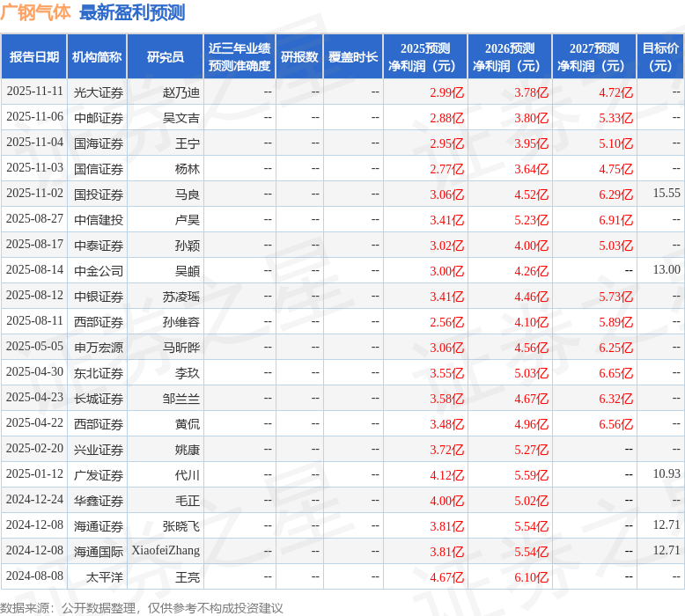Click the 覆盖时长 column header
Image resolution: width=685 pixels, height=616 pixels.
coord(353,56)
